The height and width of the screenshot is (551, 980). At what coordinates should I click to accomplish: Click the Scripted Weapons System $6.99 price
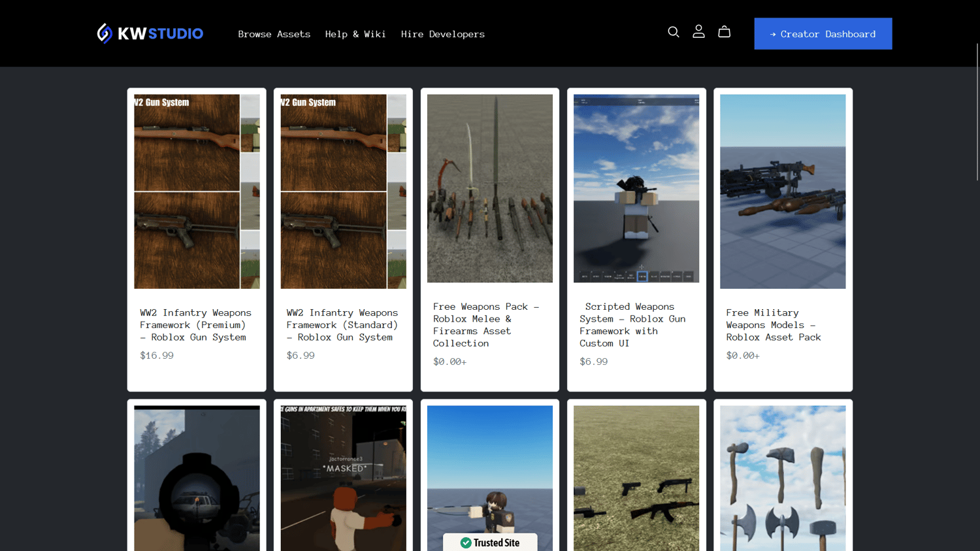[x=593, y=361]
